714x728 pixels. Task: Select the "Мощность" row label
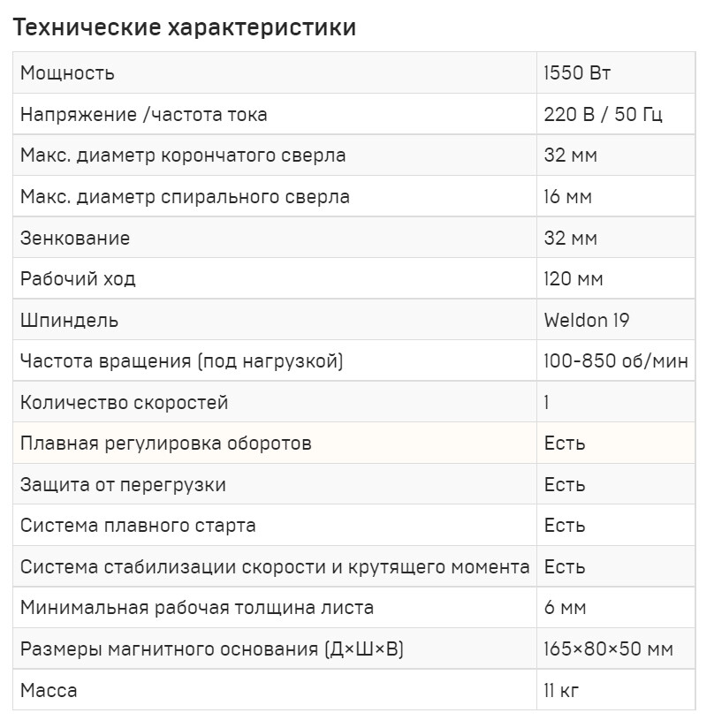click(x=67, y=73)
